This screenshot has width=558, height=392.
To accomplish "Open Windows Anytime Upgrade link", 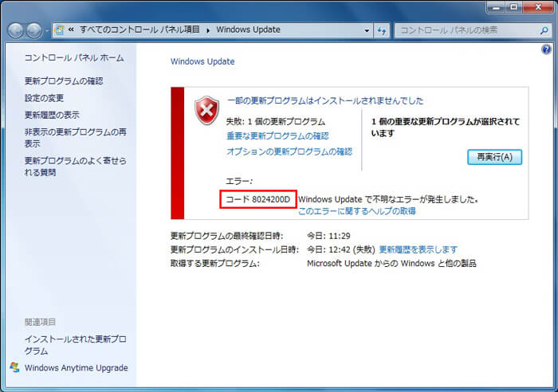I will click(x=77, y=367).
